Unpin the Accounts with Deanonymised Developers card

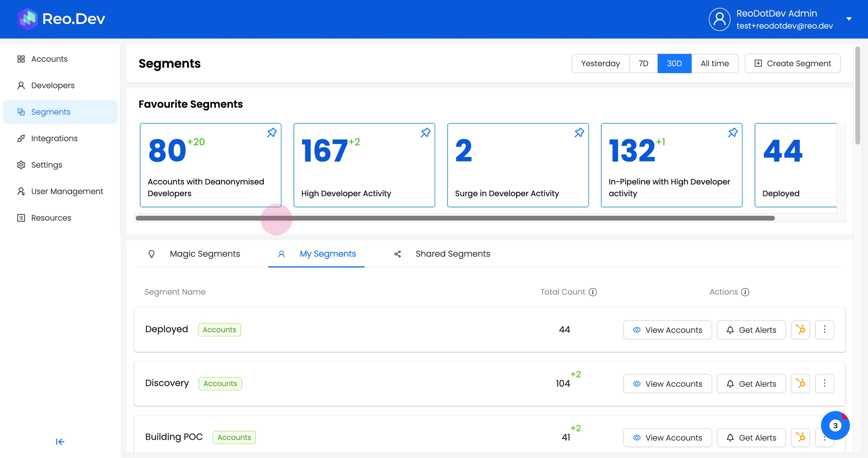(272, 132)
